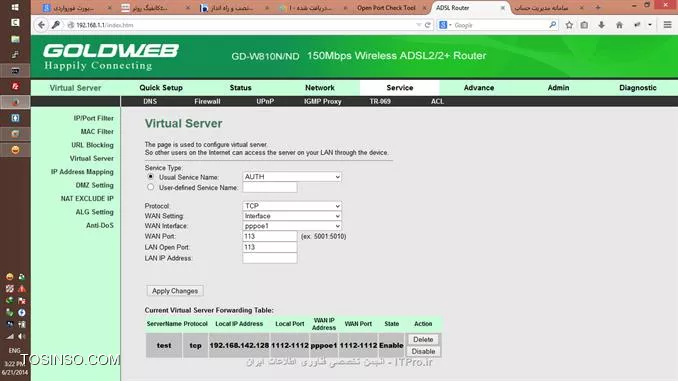Open ALG Setting in sidebar
The width and height of the screenshot is (678, 381).
94,212
